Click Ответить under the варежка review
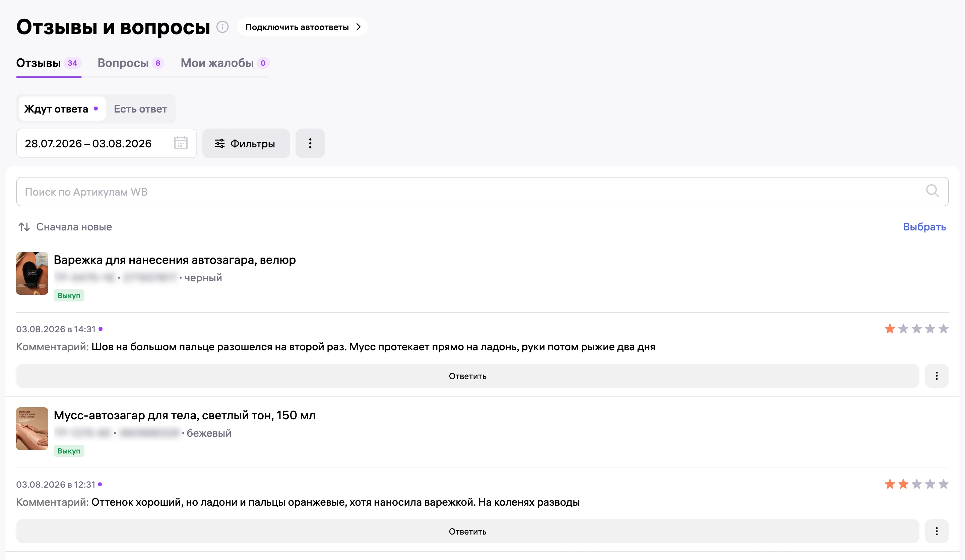Viewport: 965px width, 560px height. [x=467, y=376]
